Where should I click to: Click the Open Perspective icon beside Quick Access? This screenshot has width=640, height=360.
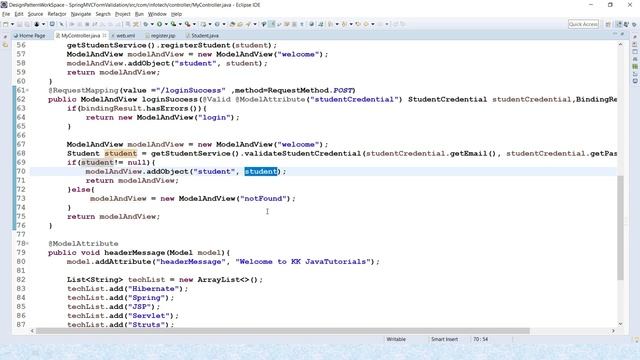[608, 24]
